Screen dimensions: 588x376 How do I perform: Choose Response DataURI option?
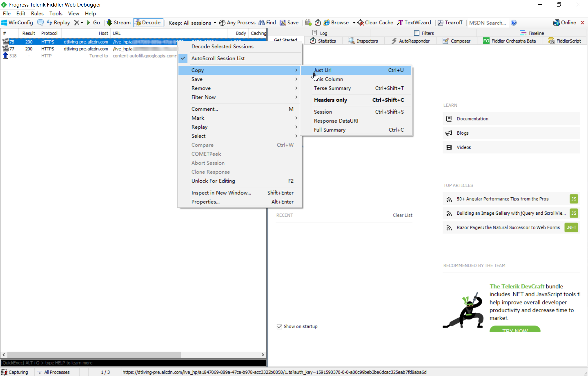pos(356,121)
